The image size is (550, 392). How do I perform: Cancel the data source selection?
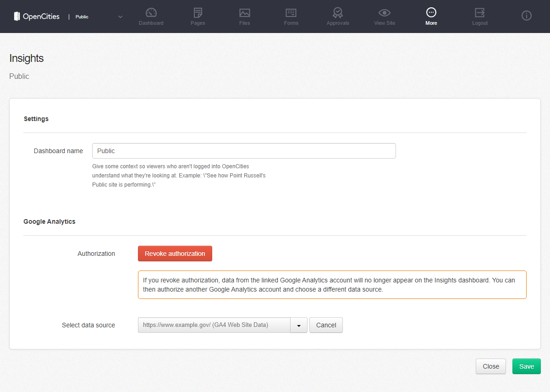326,325
